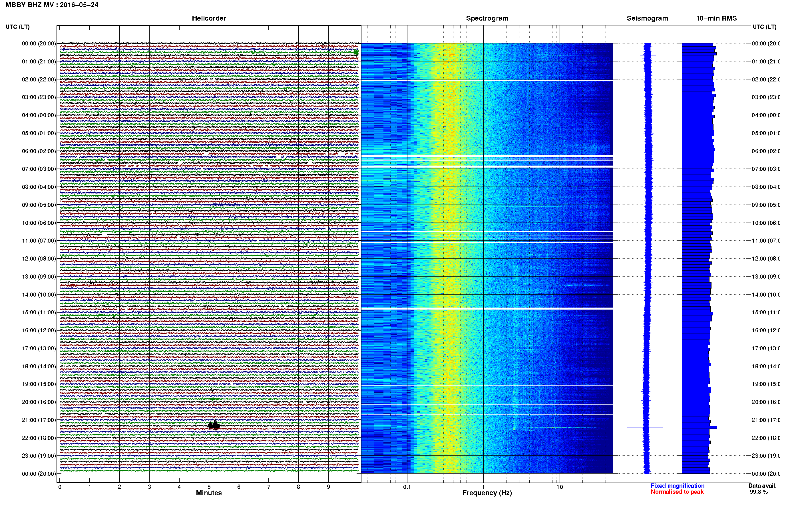This screenshot has height=508, width=812.
Task: Click the left 10:00 (06:00) time label
Action: [x=39, y=223]
